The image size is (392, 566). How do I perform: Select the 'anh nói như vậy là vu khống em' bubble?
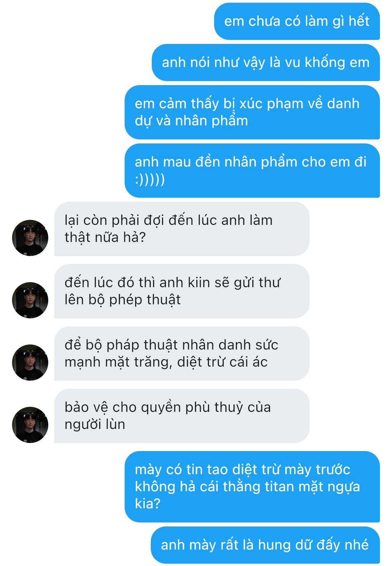[266, 62]
